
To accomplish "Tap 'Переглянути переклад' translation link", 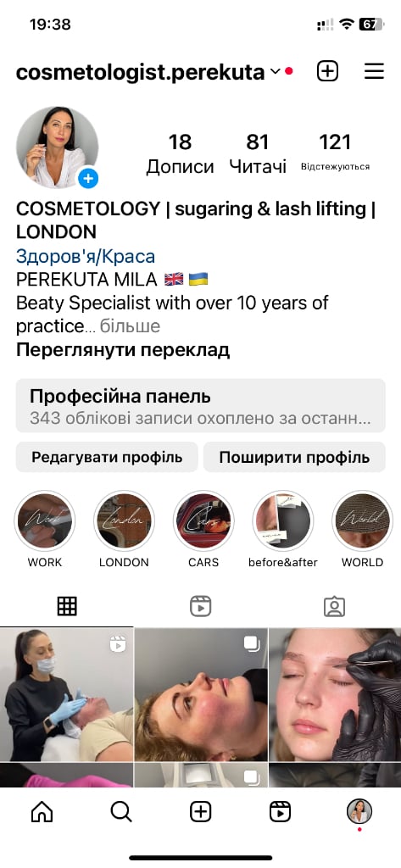I will point(123,350).
